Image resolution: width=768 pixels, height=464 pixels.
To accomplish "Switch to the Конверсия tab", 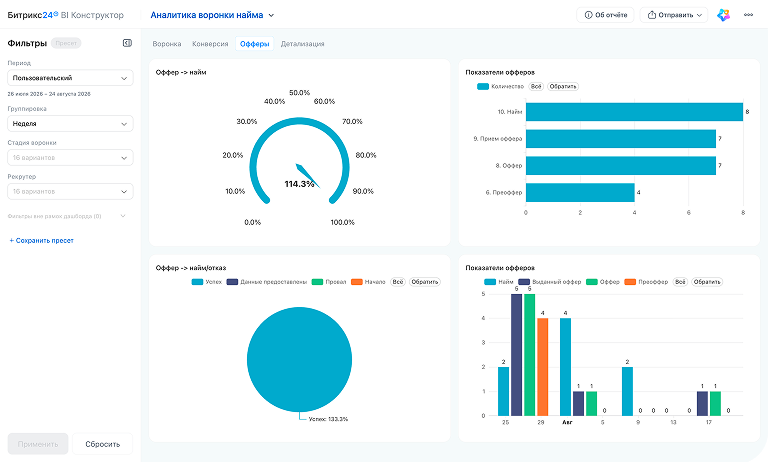I will (x=210, y=44).
